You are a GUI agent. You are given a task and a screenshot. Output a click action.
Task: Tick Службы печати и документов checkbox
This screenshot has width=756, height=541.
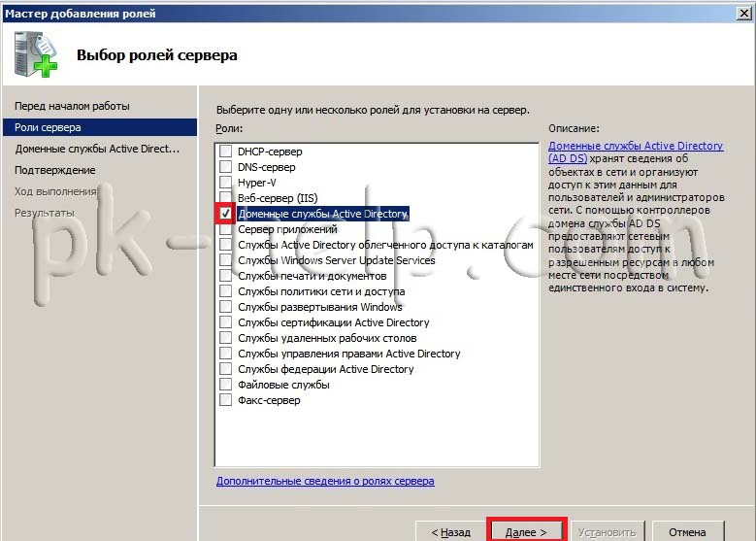(225, 276)
